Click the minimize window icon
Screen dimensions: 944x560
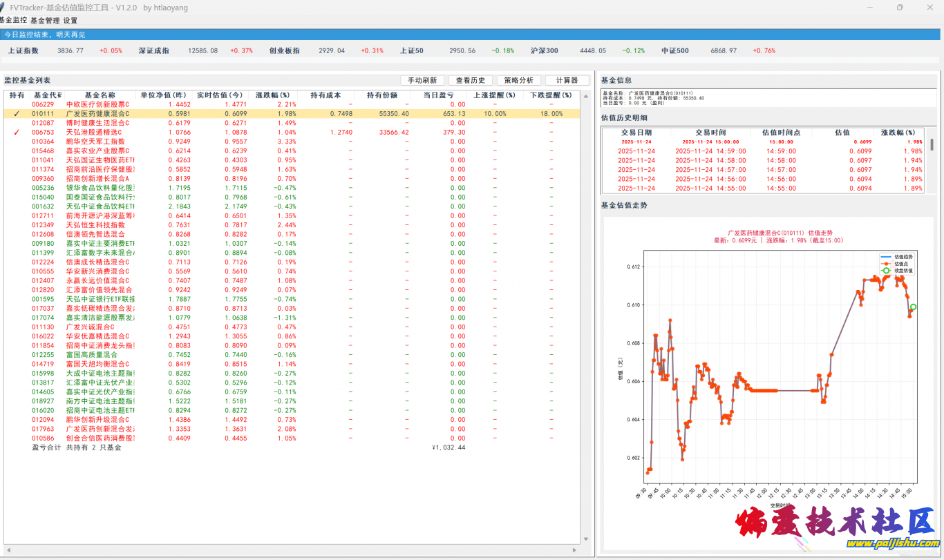click(x=868, y=8)
